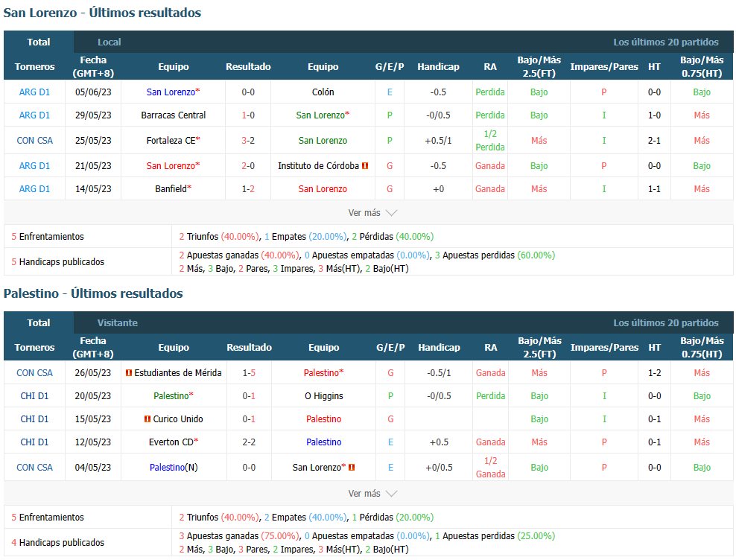Open ARG D1 link on 14/05/23 row
The image size is (736, 560).
pyautogui.click(x=34, y=188)
